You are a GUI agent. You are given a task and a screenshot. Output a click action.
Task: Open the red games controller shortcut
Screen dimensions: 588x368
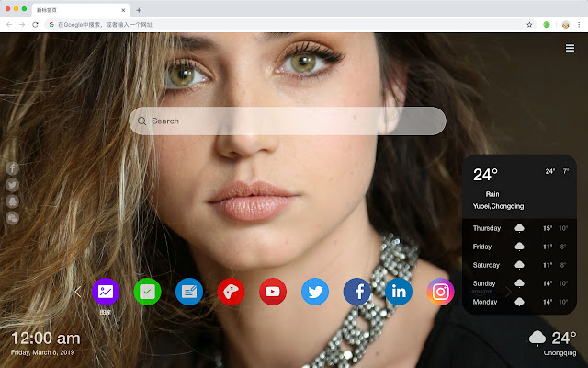click(x=231, y=292)
